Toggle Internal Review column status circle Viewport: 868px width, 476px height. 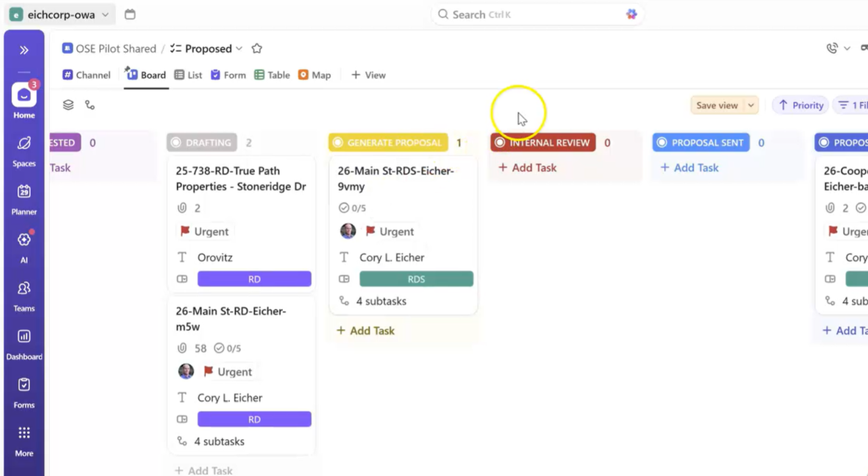500,142
